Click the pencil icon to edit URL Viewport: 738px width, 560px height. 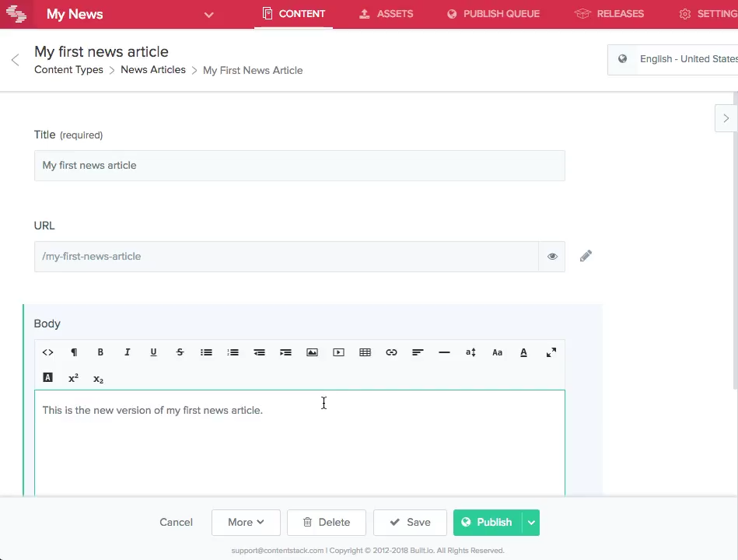pos(586,256)
